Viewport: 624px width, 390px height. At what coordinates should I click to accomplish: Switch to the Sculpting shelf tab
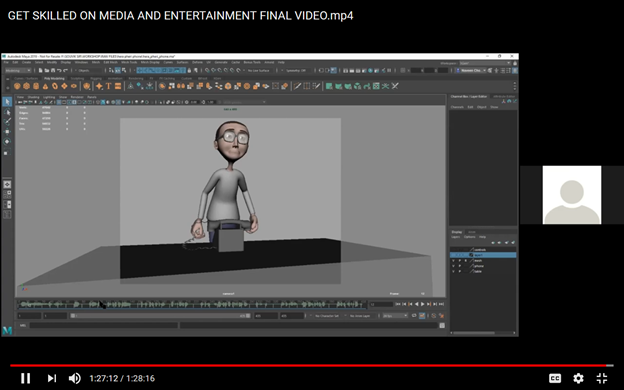click(77, 78)
